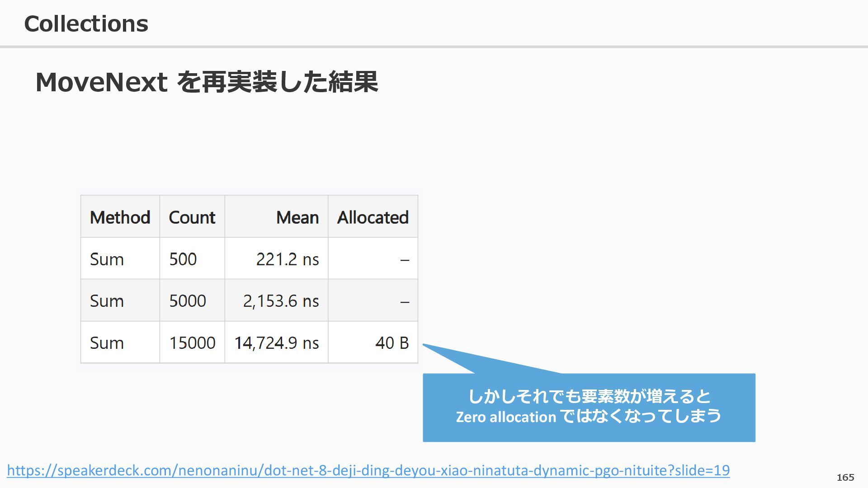
Task: Select the Allocated column header
Action: (x=373, y=217)
